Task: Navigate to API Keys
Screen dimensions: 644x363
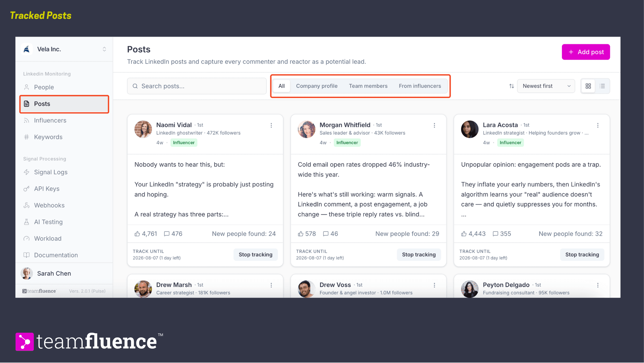Action: [x=64, y=189]
